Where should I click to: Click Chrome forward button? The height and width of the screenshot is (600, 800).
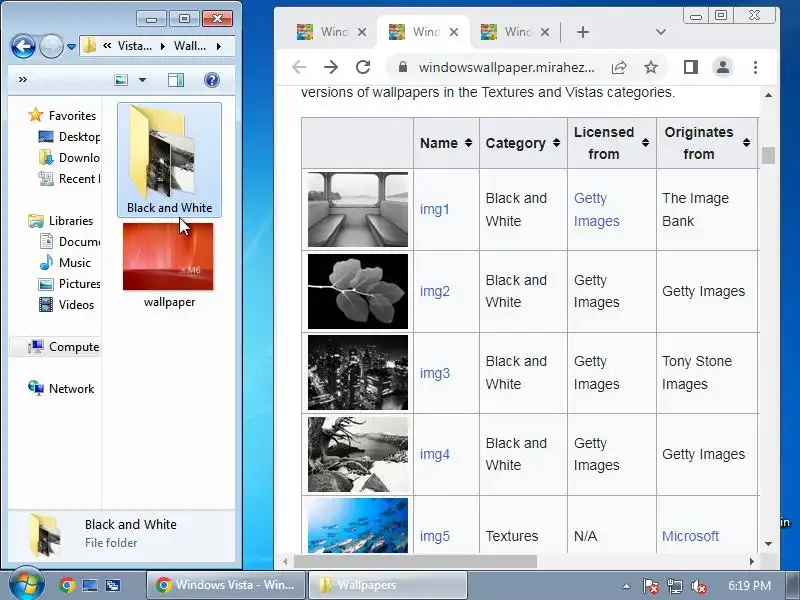[x=331, y=67]
